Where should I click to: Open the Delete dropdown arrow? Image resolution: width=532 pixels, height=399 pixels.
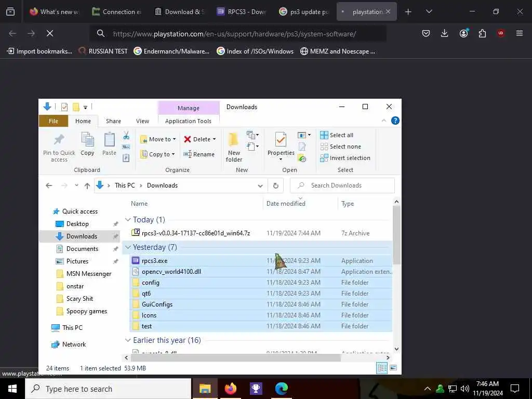coord(214,139)
